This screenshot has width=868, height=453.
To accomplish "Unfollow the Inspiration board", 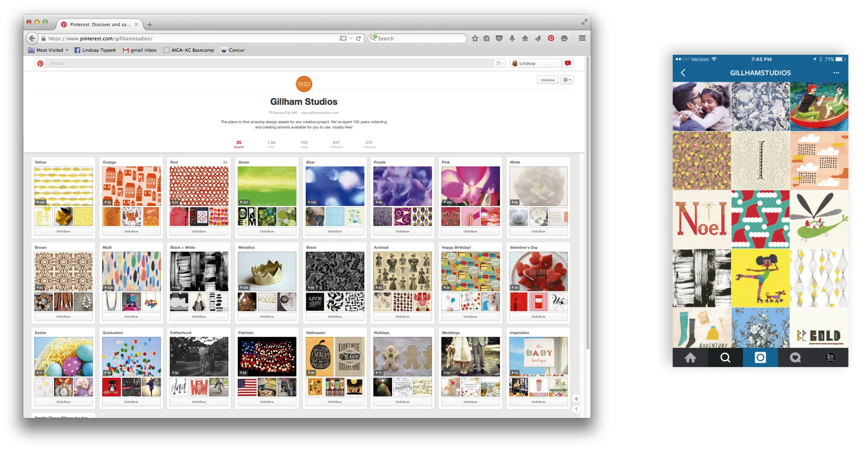I will coord(538,402).
